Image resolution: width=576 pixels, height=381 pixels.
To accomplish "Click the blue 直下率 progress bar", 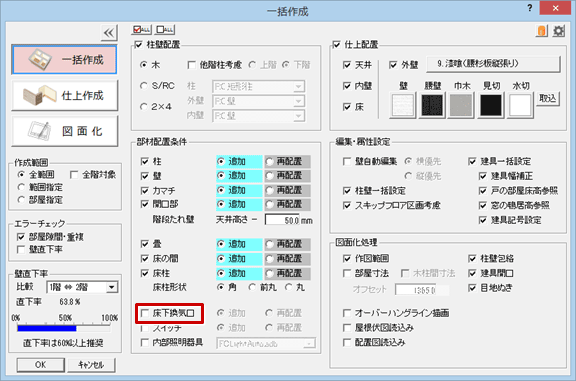I will [x=46, y=328].
